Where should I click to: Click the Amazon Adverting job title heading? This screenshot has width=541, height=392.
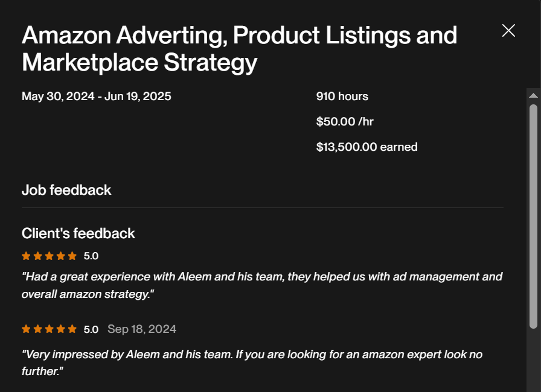tap(239, 49)
